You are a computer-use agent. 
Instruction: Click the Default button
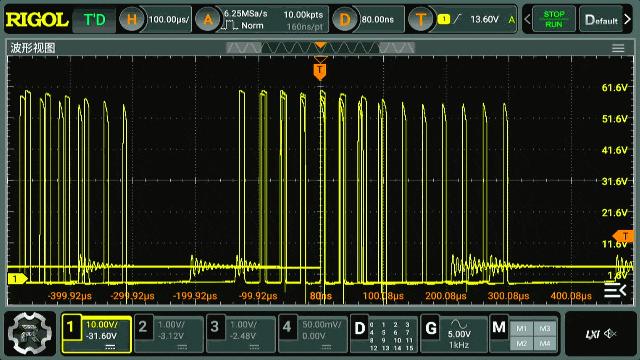coord(601,19)
